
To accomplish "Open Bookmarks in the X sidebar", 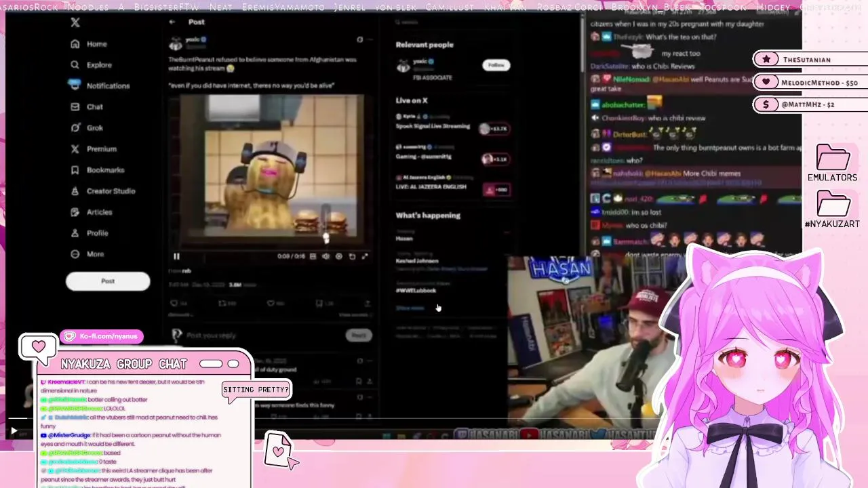I will point(98,170).
